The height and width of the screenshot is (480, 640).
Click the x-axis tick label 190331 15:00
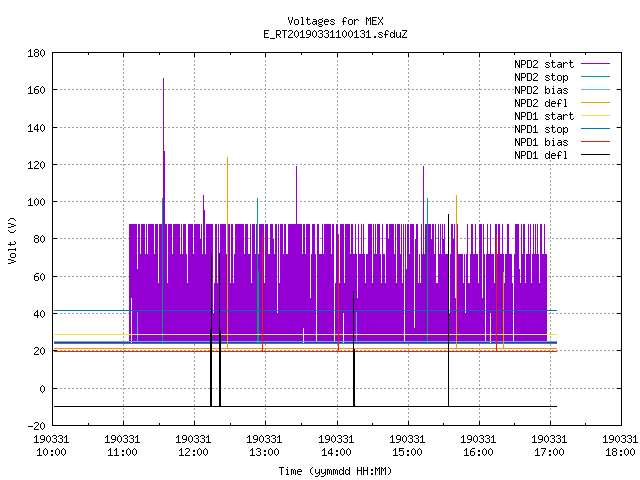pyautogui.click(x=407, y=446)
